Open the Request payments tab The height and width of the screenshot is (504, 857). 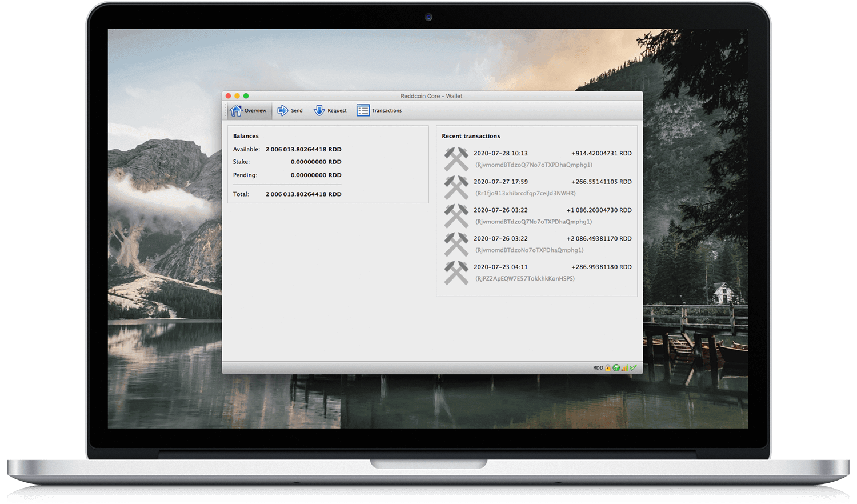click(x=330, y=110)
